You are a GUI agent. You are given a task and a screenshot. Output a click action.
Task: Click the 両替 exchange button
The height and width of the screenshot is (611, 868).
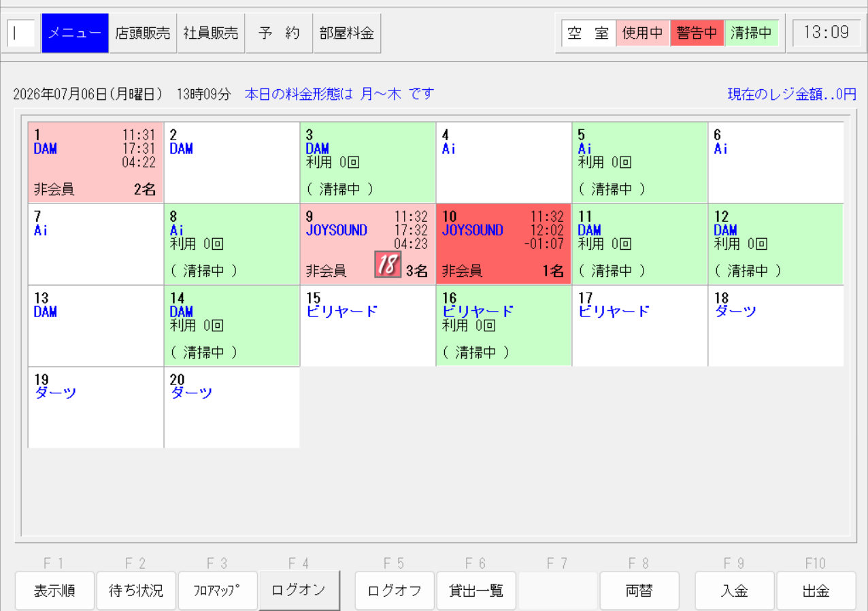(639, 591)
